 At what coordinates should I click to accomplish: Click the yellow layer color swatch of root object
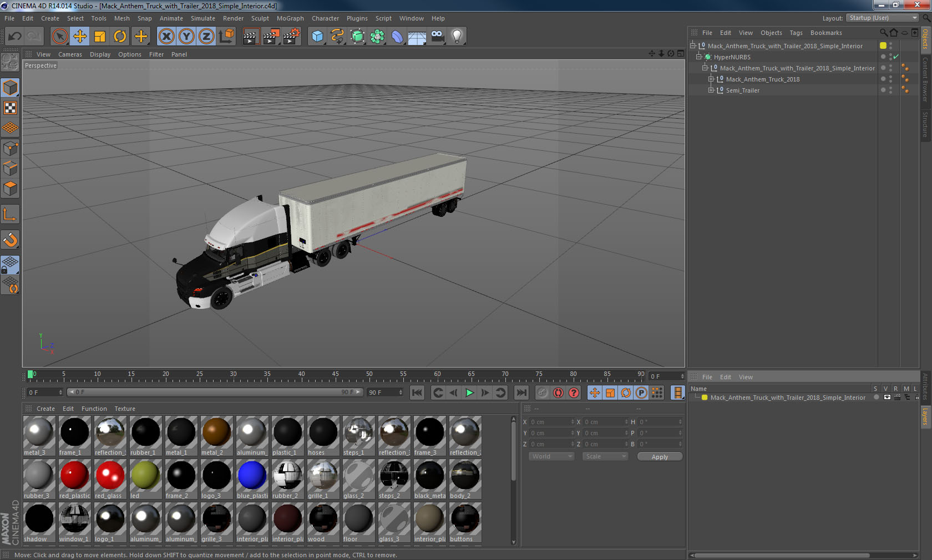point(883,45)
